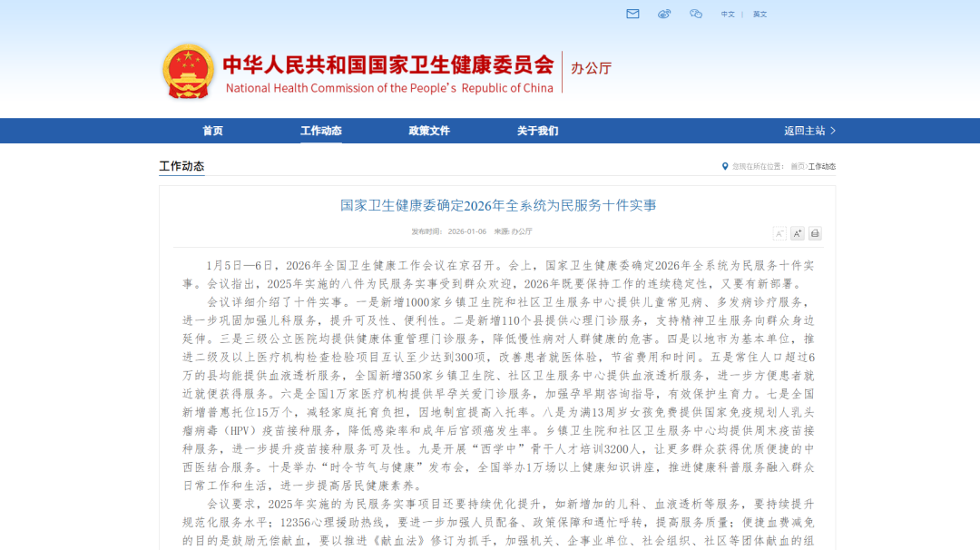The height and width of the screenshot is (550, 980).
Task: Click the increase font size A+ icon
Action: 797,233
